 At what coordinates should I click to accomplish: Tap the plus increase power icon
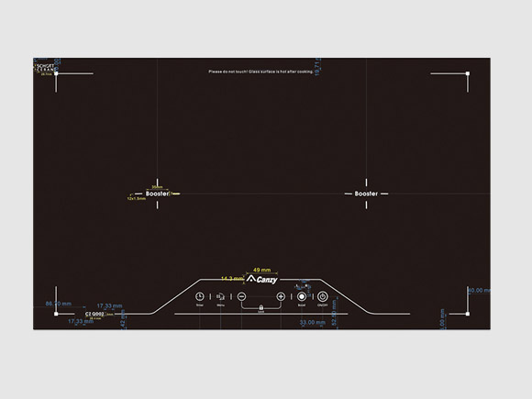[281, 296]
